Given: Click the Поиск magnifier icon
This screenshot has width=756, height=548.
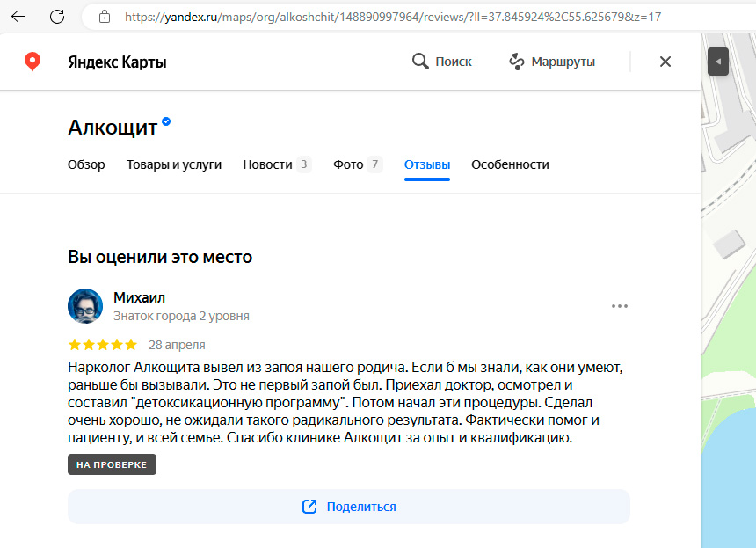Looking at the screenshot, I should pos(420,62).
